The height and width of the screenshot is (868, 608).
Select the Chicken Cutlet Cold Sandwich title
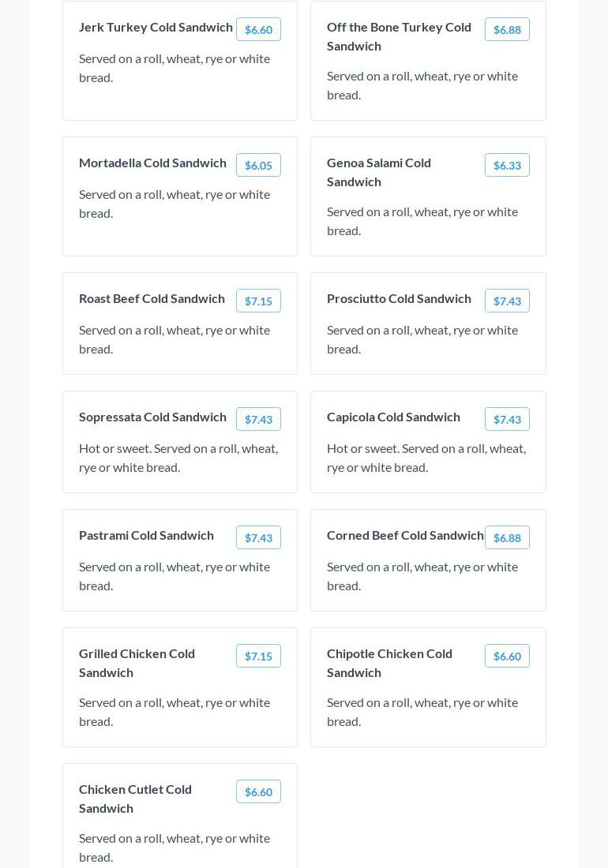pos(135,798)
